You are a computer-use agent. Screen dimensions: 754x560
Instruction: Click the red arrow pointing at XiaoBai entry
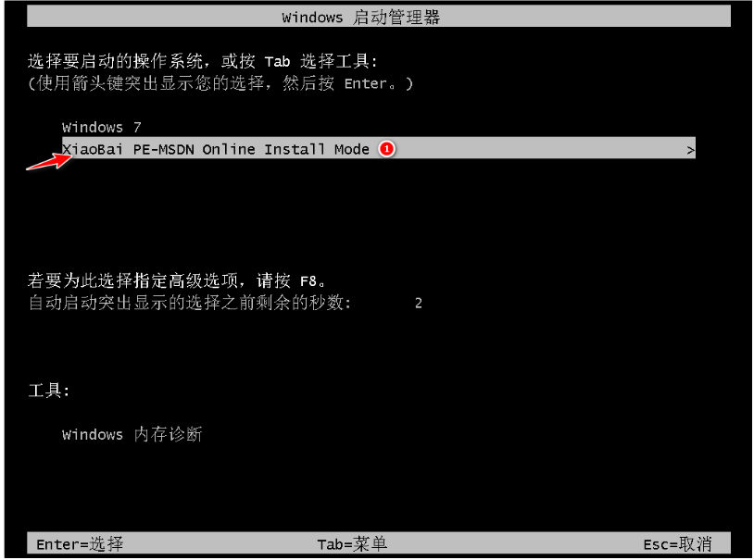pos(49,161)
